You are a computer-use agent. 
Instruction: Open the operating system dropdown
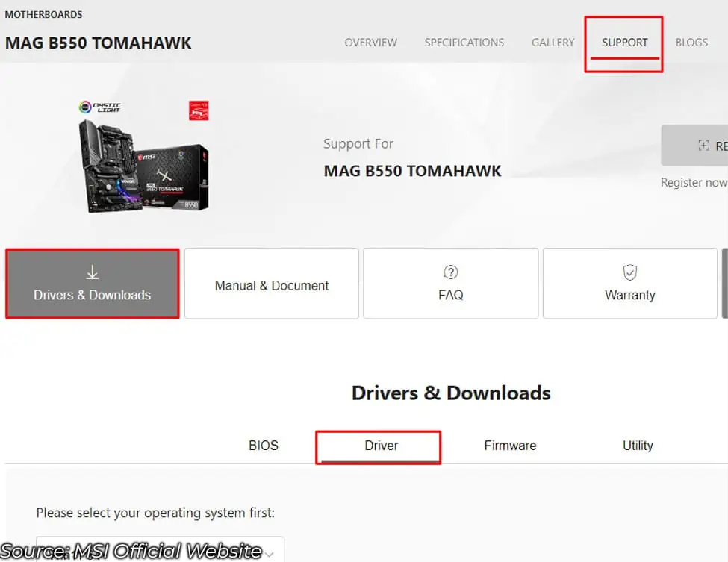(161, 549)
